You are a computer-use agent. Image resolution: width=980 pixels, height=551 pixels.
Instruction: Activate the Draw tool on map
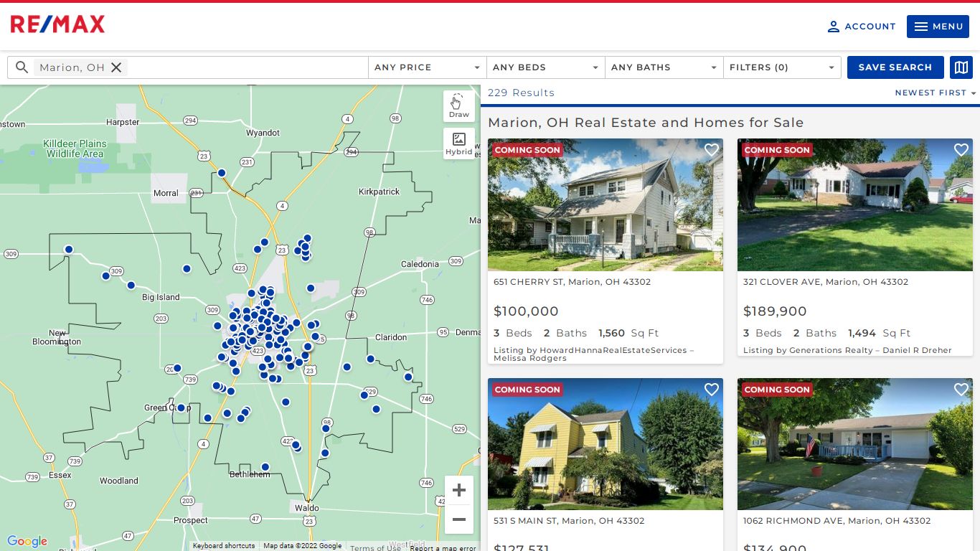(459, 106)
